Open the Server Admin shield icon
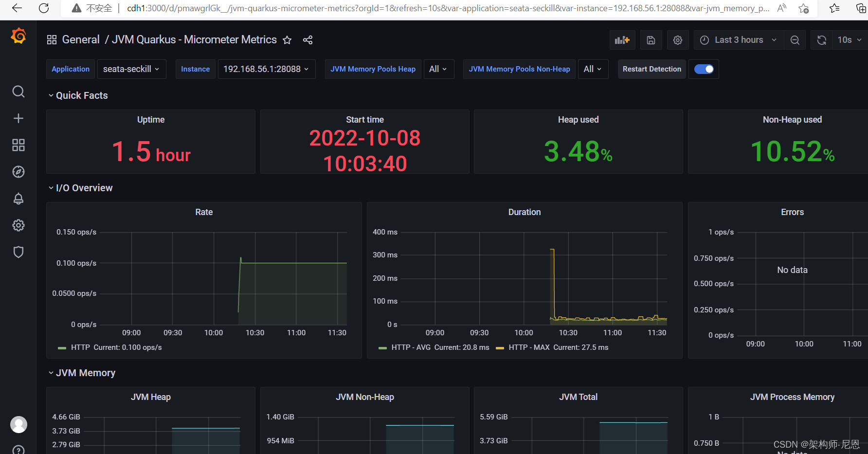The height and width of the screenshot is (454, 868). 18,252
